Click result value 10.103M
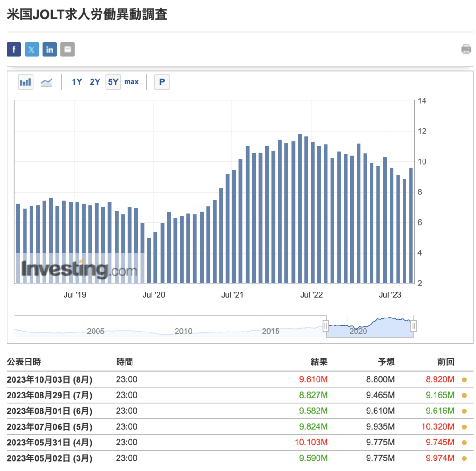 coord(311,443)
